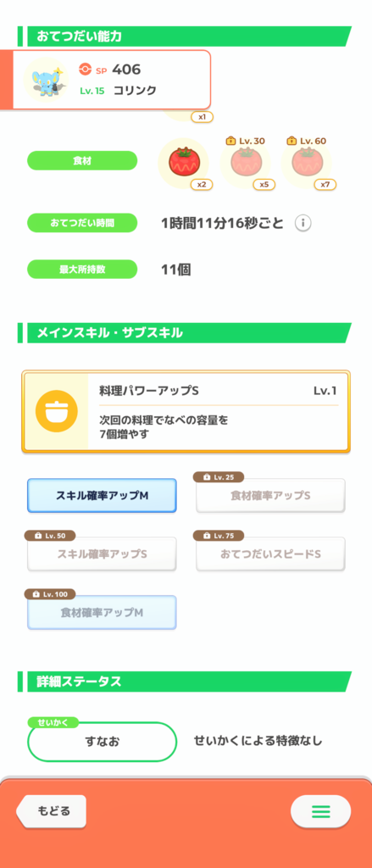Tap the Lv. 60 locked tomato ingredient

click(306, 164)
